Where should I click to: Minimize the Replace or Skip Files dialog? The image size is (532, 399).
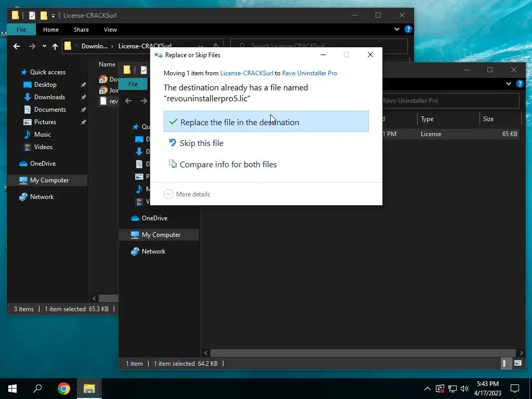[323, 55]
